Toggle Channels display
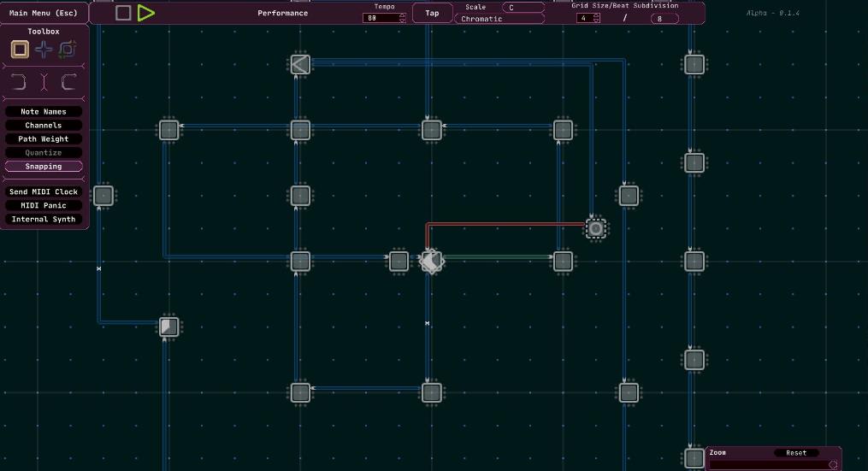 [x=44, y=126]
